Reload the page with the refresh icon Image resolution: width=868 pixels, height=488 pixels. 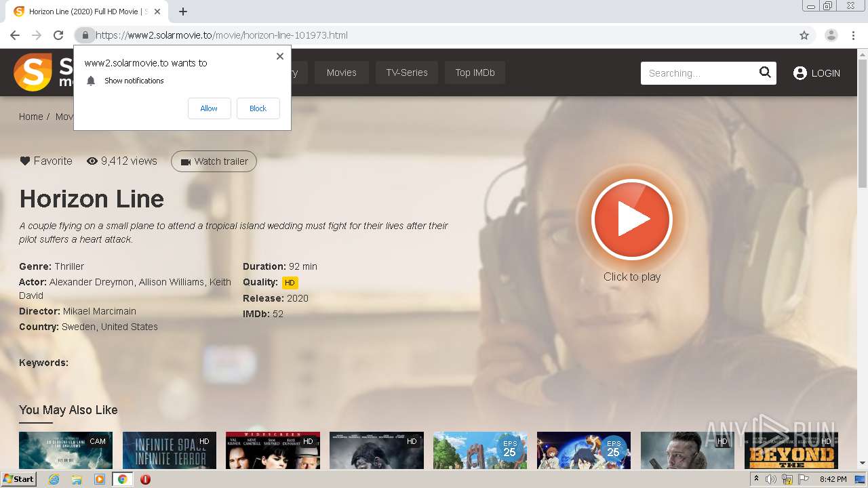58,35
